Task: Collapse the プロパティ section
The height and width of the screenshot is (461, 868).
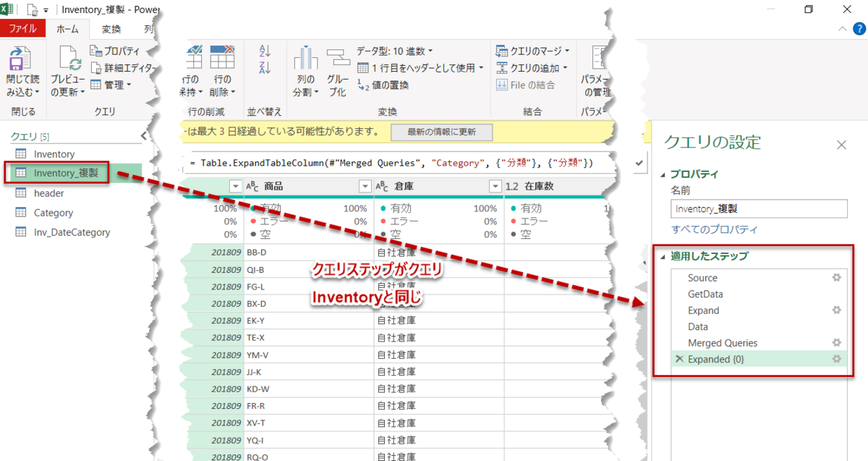Action: (x=663, y=174)
